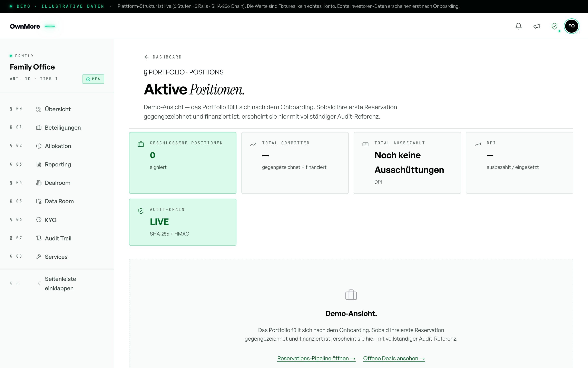The width and height of the screenshot is (588, 368).
Task: Open the shield security status icon
Action: pyautogui.click(x=554, y=26)
